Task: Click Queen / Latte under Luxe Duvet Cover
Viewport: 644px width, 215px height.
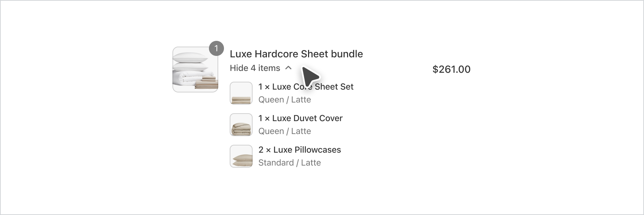Action: [284, 131]
